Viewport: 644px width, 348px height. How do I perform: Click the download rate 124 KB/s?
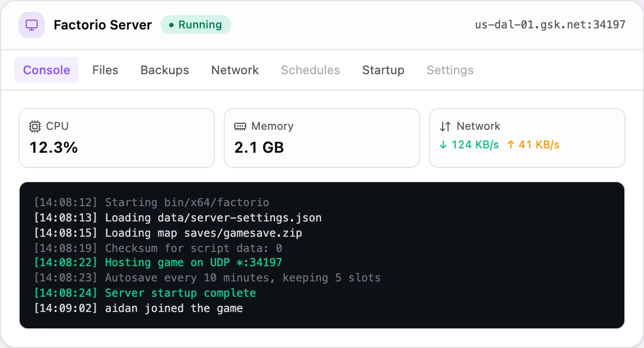(x=475, y=145)
